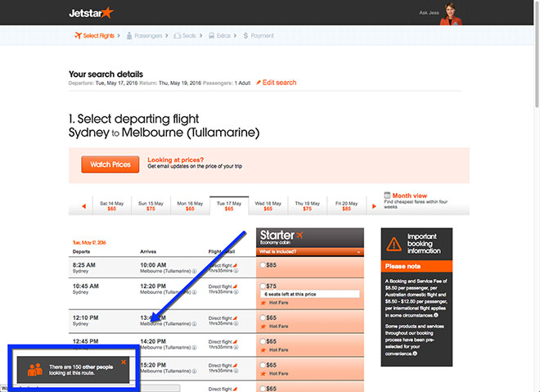Choose the Sat 14 May date tab
Viewport: 540px width, 392px height.
click(111, 206)
